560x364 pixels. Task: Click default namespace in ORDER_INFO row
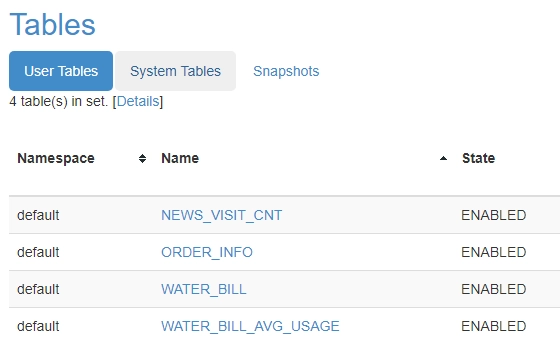coord(38,253)
